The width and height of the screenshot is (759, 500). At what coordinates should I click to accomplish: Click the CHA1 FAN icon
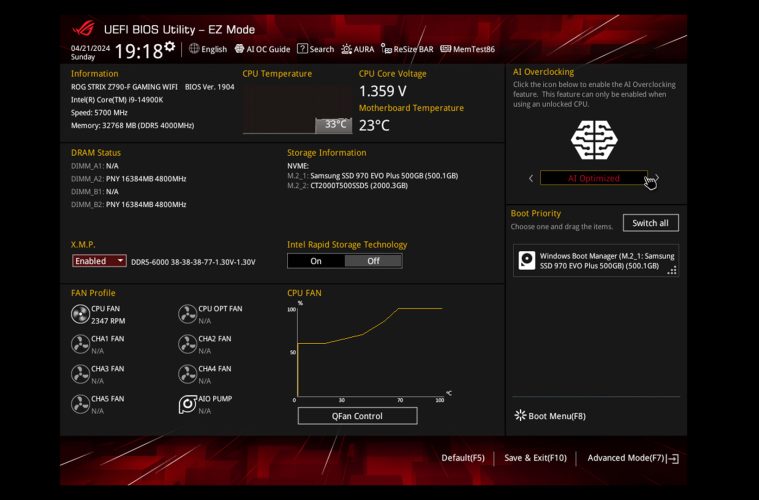80,344
